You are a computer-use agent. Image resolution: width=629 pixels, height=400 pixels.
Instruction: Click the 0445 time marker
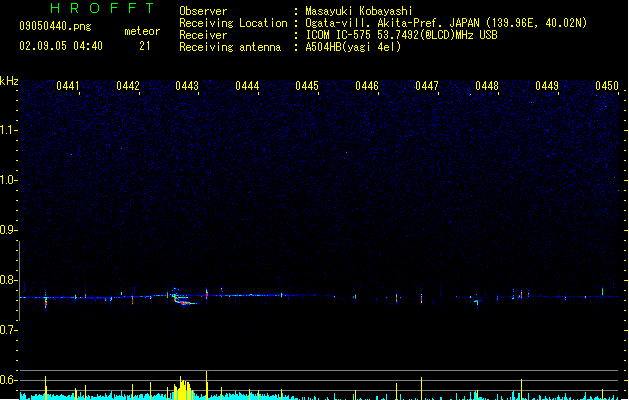[x=307, y=86]
